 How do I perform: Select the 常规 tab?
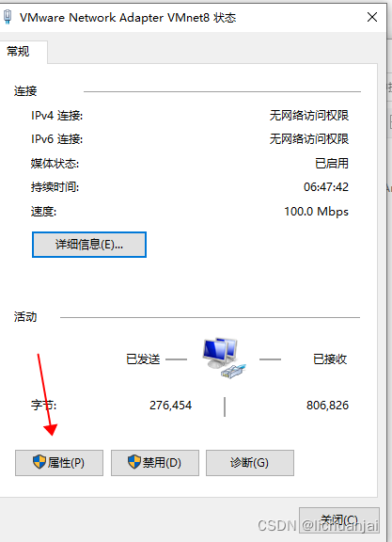click(18, 52)
